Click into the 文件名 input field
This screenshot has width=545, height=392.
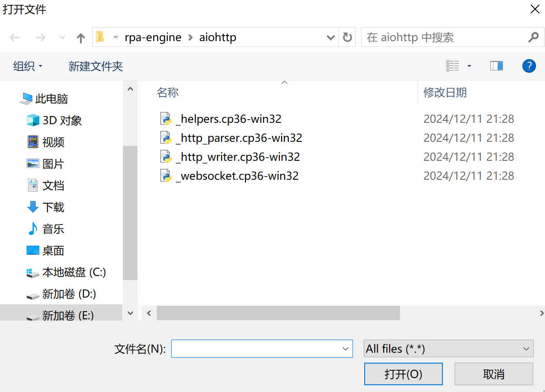[x=255, y=349]
